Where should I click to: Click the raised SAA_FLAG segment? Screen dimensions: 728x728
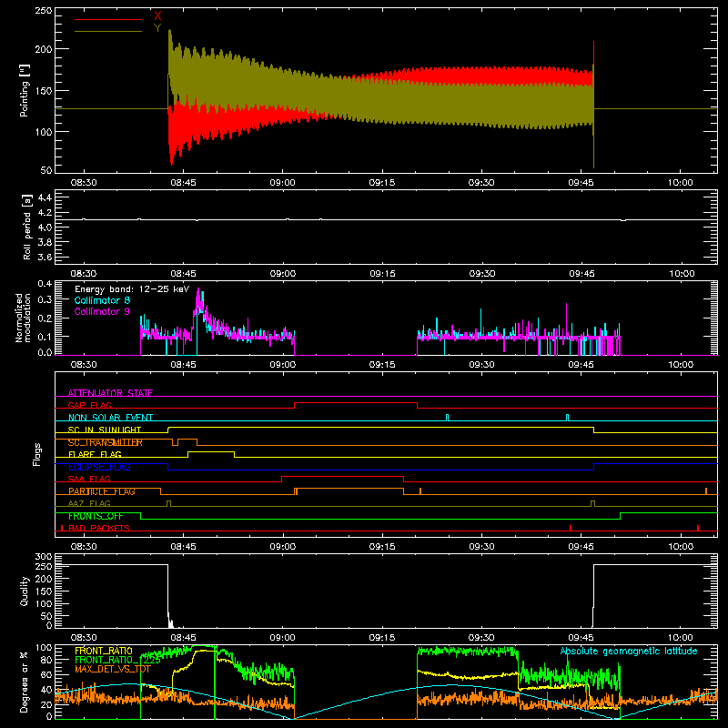[343, 476]
